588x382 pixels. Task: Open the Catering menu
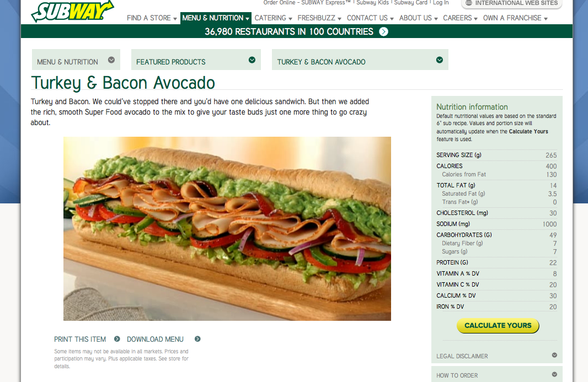[274, 18]
